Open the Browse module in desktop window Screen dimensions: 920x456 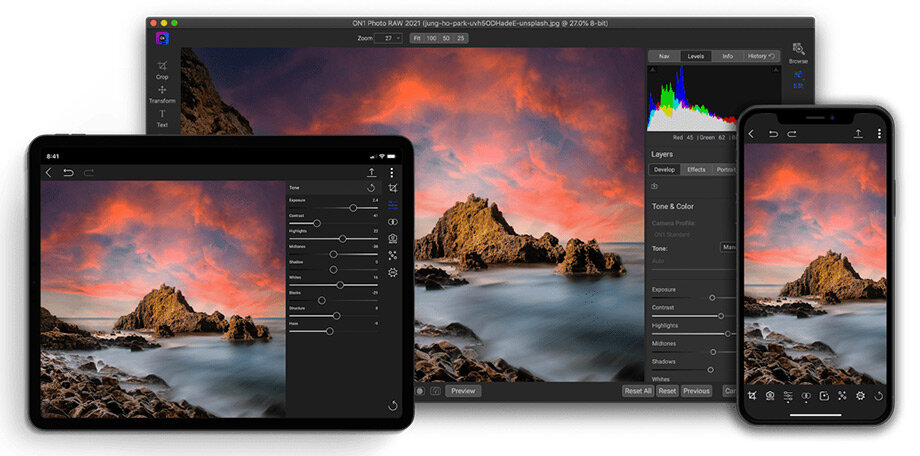pyautogui.click(x=798, y=53)
